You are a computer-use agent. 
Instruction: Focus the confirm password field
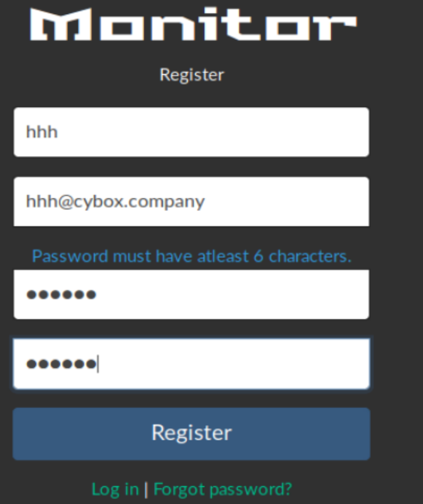tap(191, 364)
